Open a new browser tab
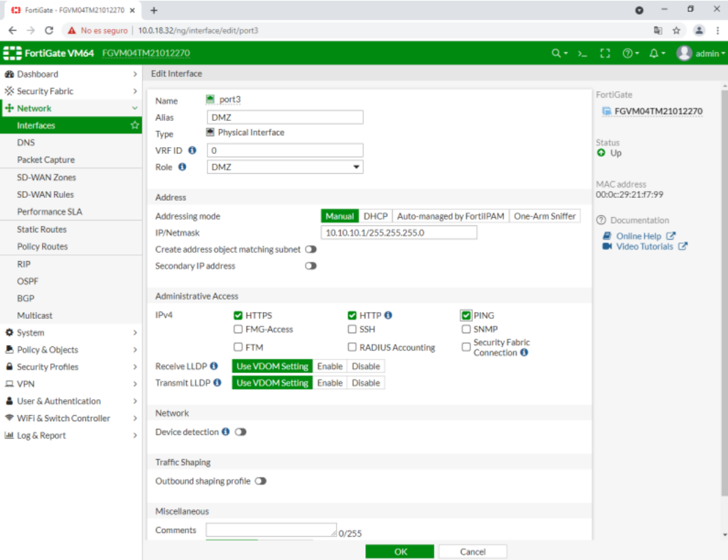 154,10
